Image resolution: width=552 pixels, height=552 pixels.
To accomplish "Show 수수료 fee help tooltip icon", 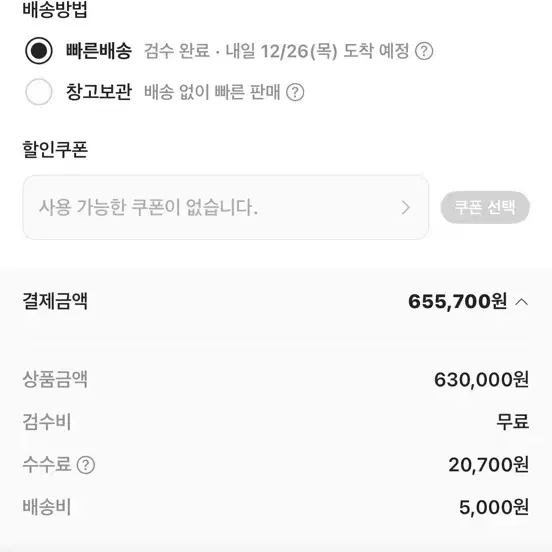I will pos(86,465).
